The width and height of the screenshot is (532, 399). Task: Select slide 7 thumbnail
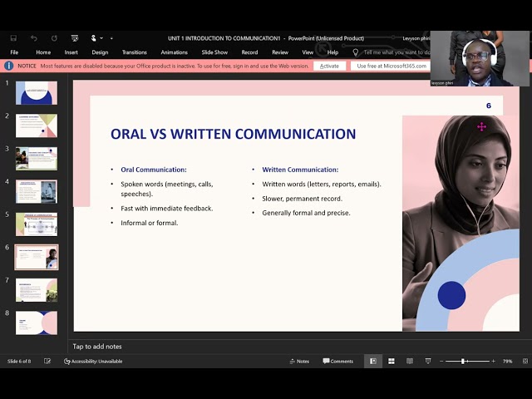(37, 290)
